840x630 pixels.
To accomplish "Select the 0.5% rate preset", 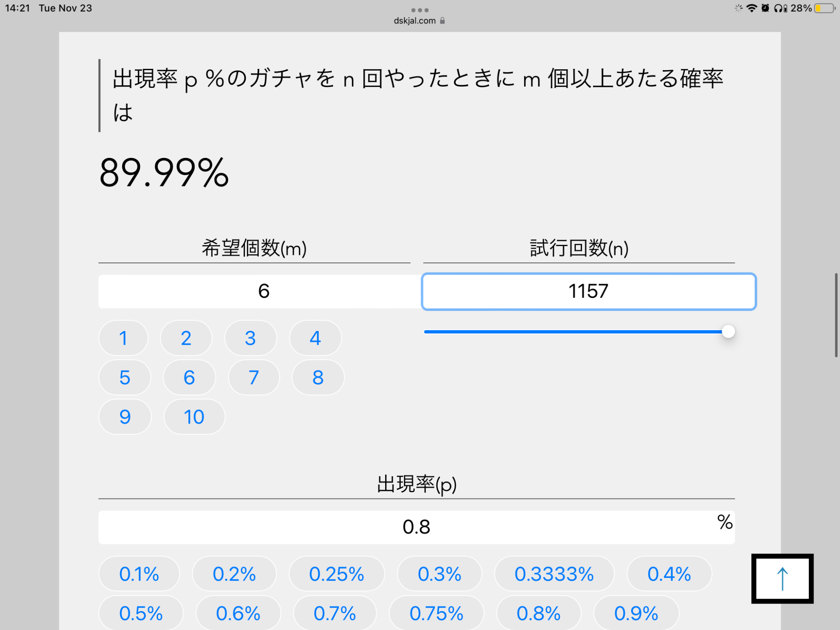I will [x=141, y=613].
